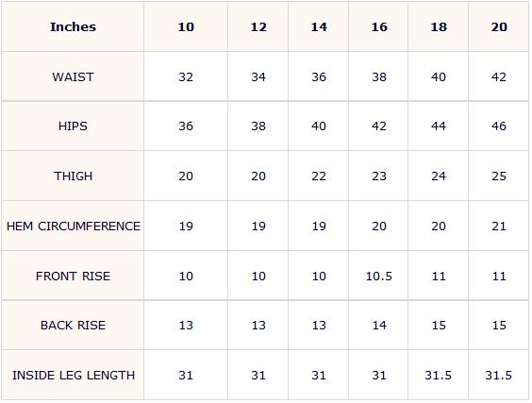Viewport: 532px width, 403px height.
Task: Click the thigh value 23 cell
Action: [x=378, y=176]
